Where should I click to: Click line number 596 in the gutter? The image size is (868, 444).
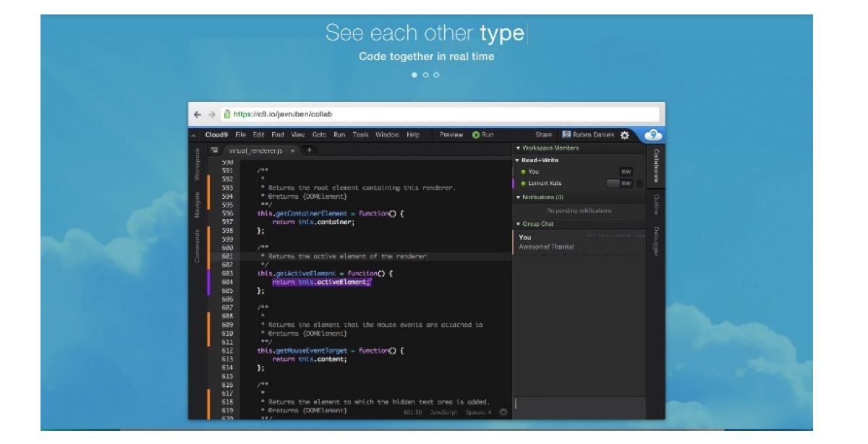coord(227,213)
